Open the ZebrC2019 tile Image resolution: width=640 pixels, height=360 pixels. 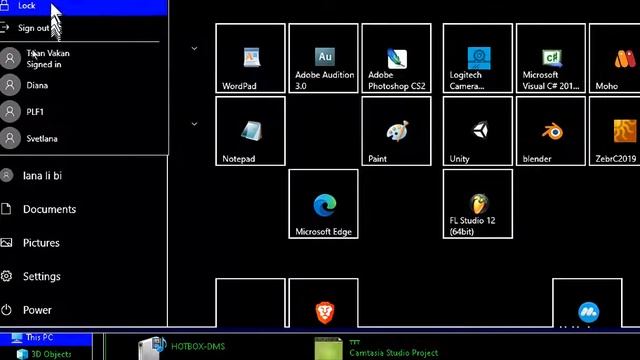tap(615, 131)
